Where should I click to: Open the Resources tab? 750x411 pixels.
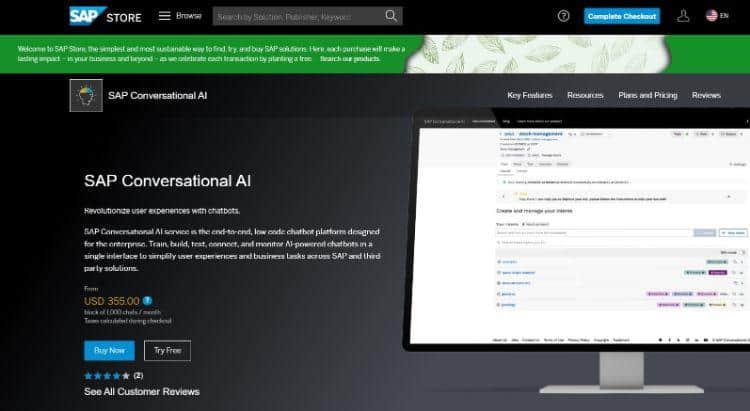(x=585, y=95)
